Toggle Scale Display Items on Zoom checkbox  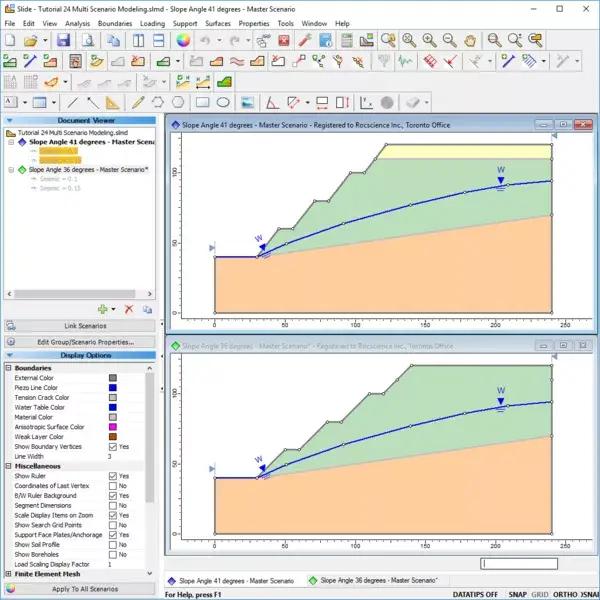click(x=113, y=515)
